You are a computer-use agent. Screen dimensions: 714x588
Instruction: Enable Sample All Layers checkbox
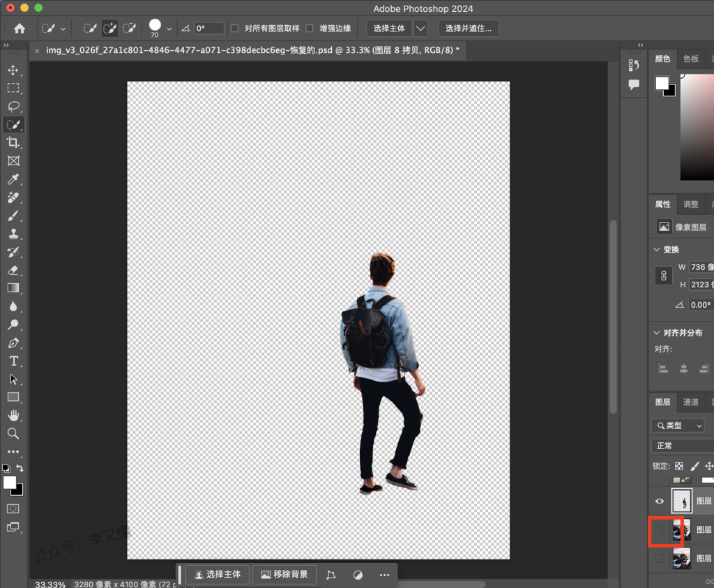click(234, 28)
